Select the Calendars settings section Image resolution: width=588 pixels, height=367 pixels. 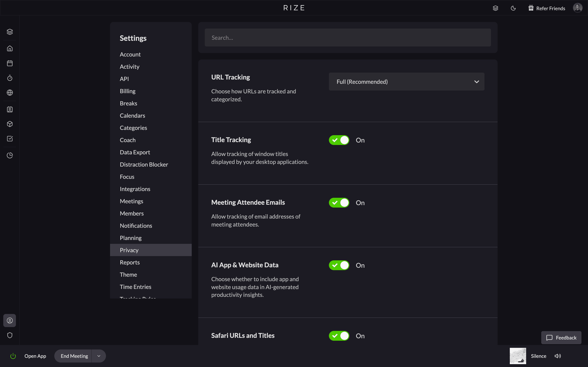point(133,115)
